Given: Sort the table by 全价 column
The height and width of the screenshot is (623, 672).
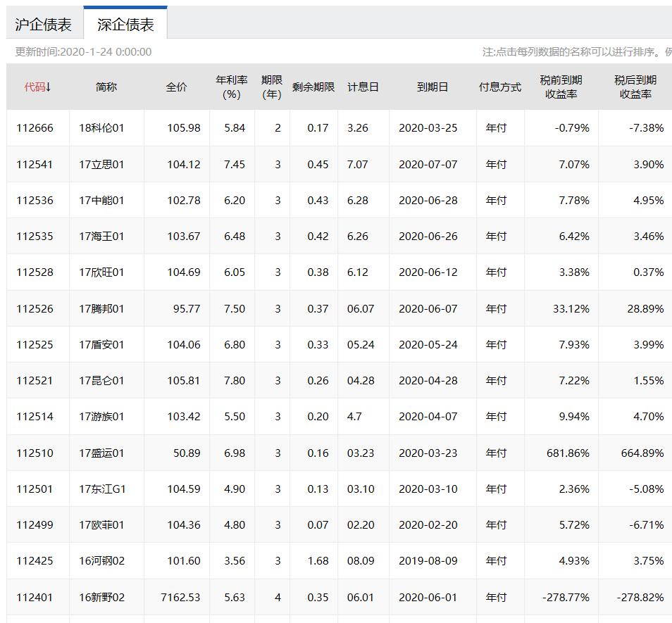Looking at the screenshot, I should point(178,87).
